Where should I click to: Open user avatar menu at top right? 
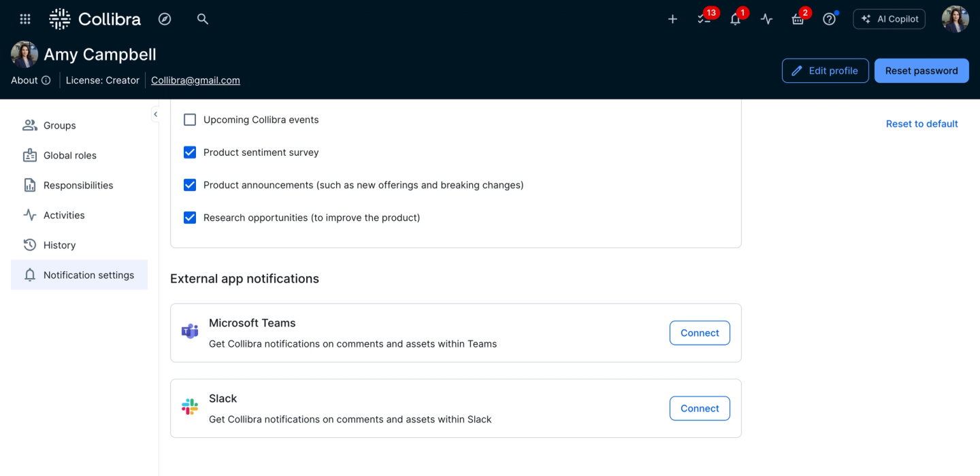click(955, 19)
